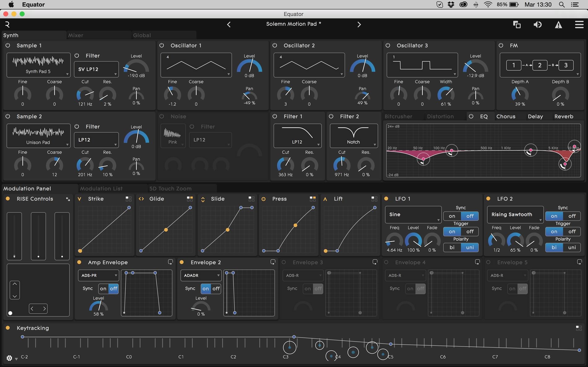
Task: Toggle the Sample 1 power icon
Action: coord(8,45)
